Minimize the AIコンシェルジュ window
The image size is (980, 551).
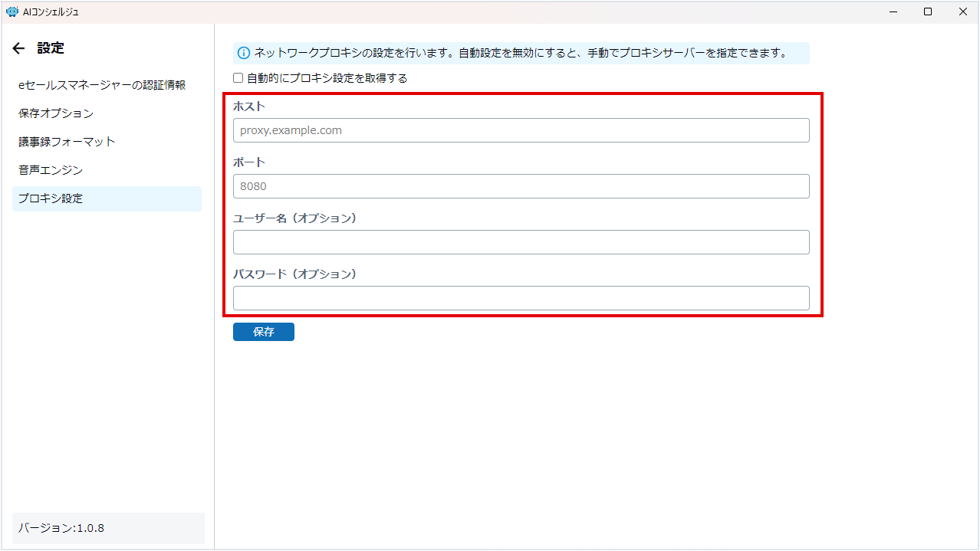[893, 11]
